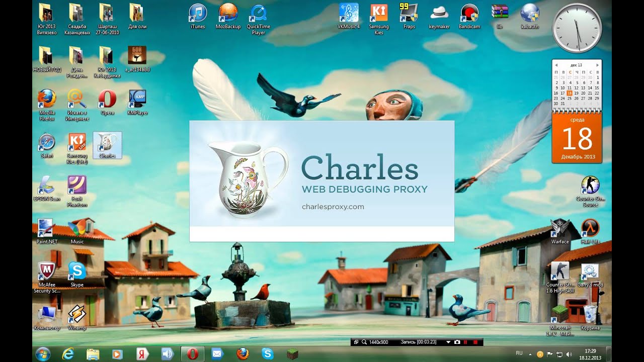Open the Windows Start menu
The image size is (644, 362).
43,354
